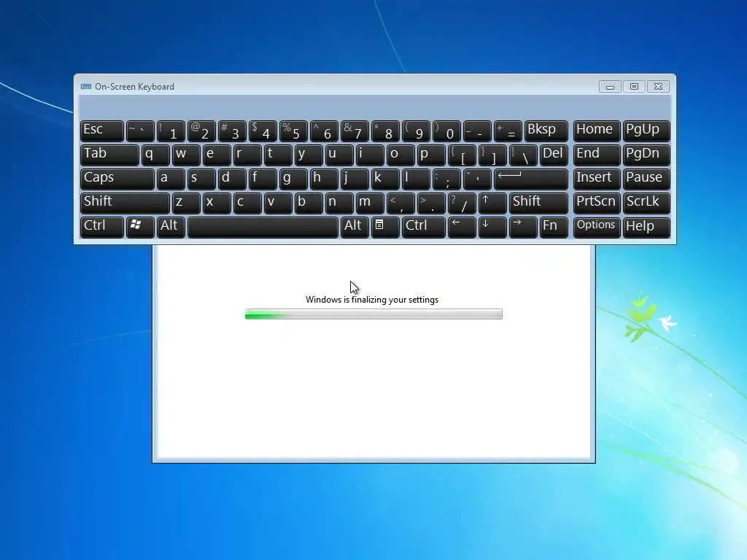The width and height of the screenshot is (747, 560).
Task: Click the Tab key
Action: pos(109,155)
